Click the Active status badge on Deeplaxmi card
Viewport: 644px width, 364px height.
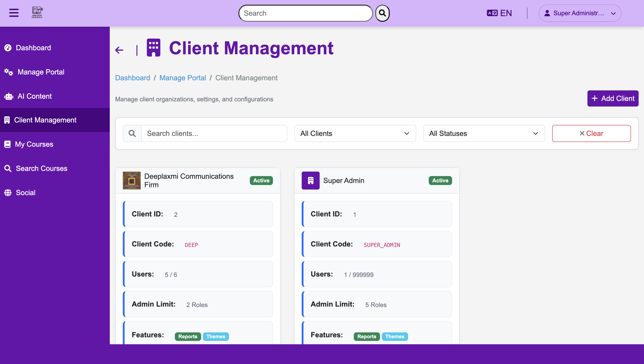click(x=261, y=180)
